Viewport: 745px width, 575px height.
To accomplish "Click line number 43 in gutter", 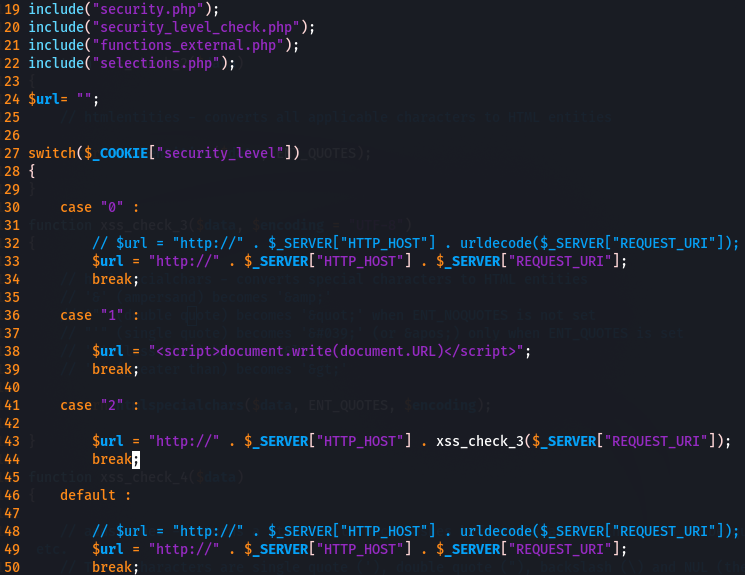I will [12, 441].
